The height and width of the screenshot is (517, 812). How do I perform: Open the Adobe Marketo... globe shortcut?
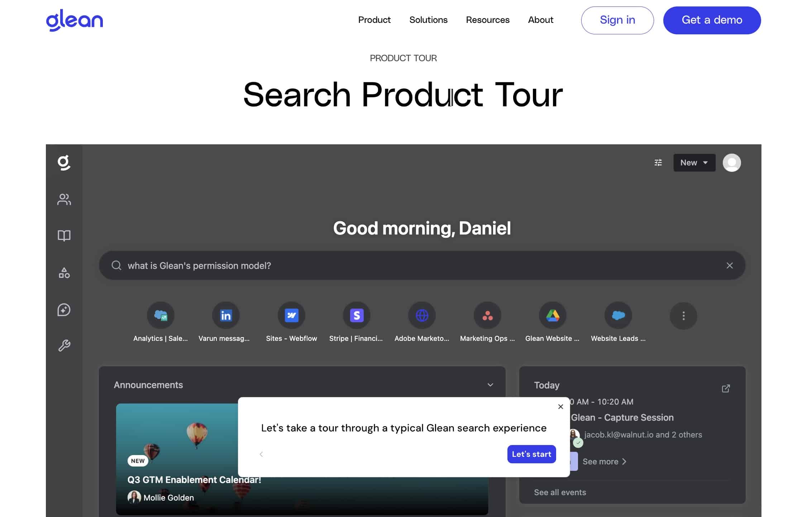click(422, 315)
